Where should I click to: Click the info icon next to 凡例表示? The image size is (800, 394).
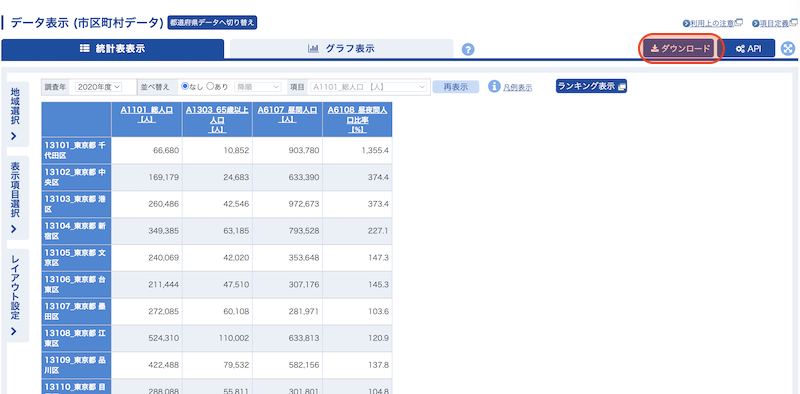(x=494, y=86)
